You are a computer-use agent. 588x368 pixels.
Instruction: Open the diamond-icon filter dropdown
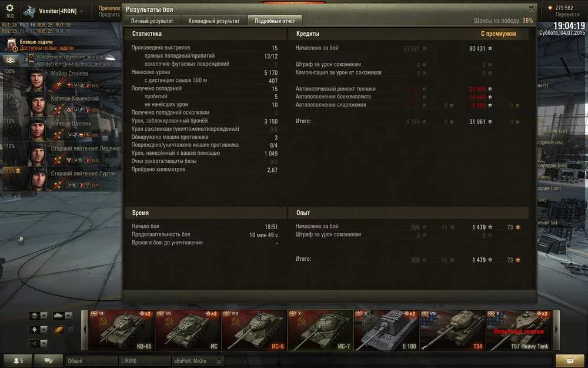click(38, 330)
